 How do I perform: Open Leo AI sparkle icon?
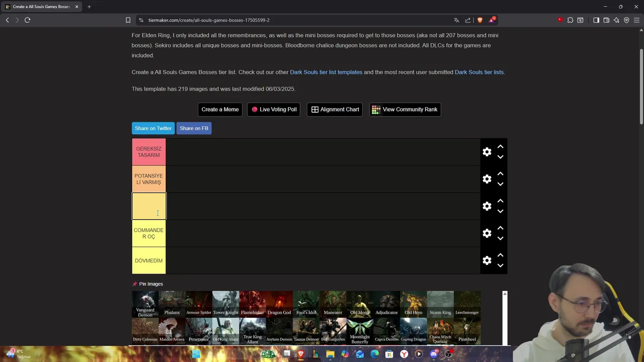tap(616, 20)
